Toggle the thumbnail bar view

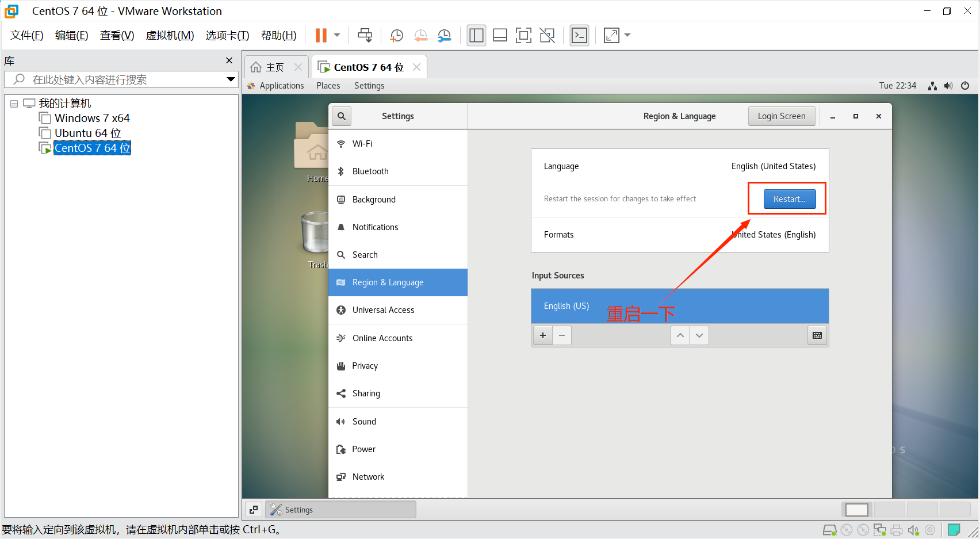(x=500, y=35)
